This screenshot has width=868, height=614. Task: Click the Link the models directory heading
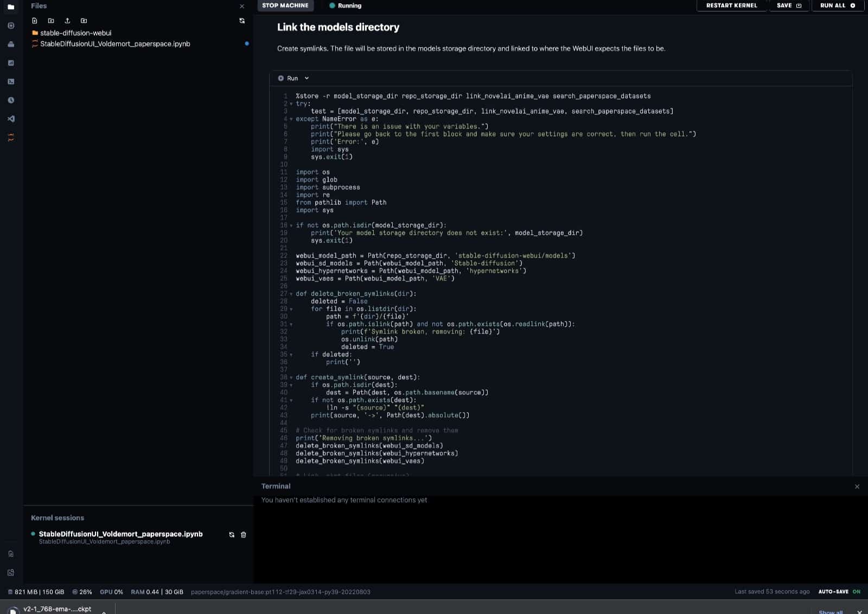coord(338,27)
